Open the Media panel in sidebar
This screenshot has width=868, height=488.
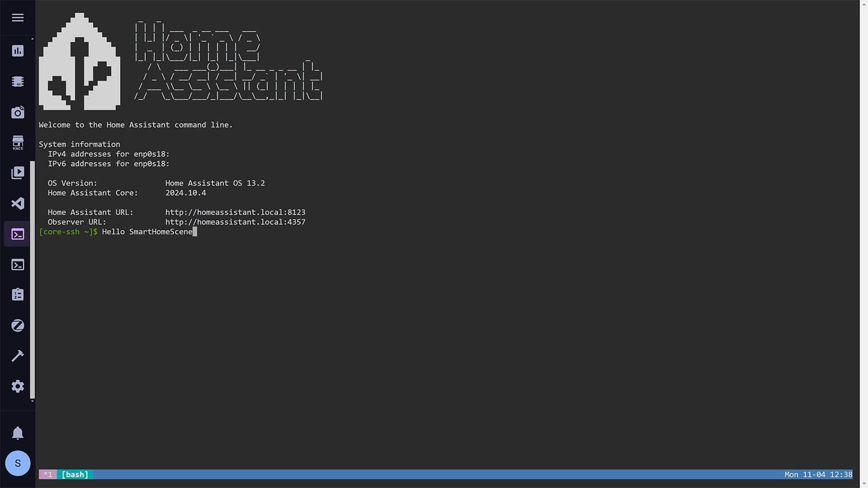tap(18, 172)
